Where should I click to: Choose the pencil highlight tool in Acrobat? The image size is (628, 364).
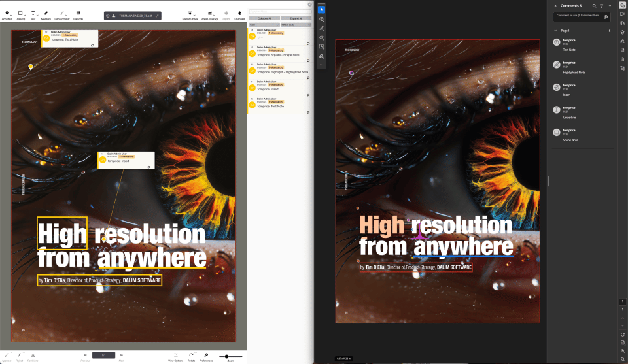click(321, 28)
